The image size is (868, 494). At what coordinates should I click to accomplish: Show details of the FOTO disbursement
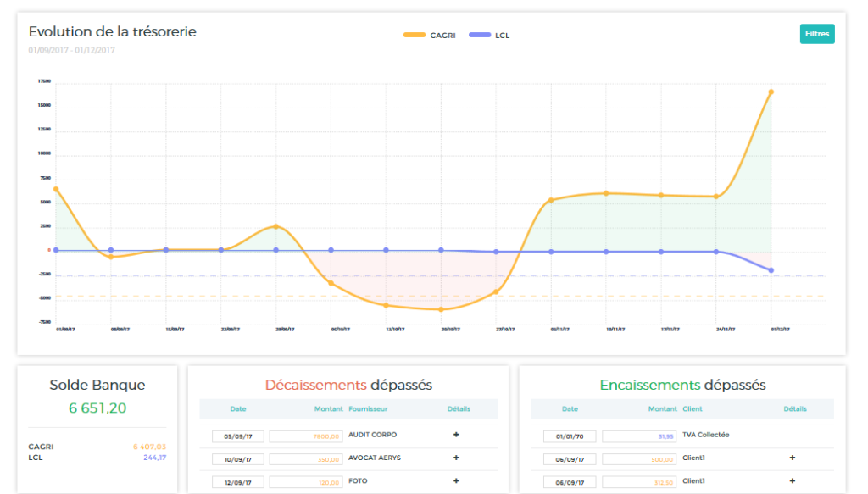click(456, 481)
